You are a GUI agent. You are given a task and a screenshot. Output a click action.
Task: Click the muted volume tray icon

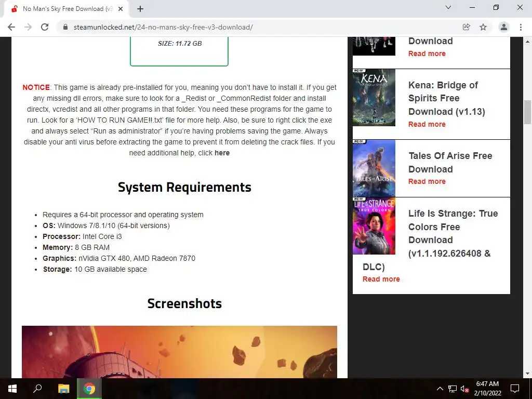coord(465,389)
